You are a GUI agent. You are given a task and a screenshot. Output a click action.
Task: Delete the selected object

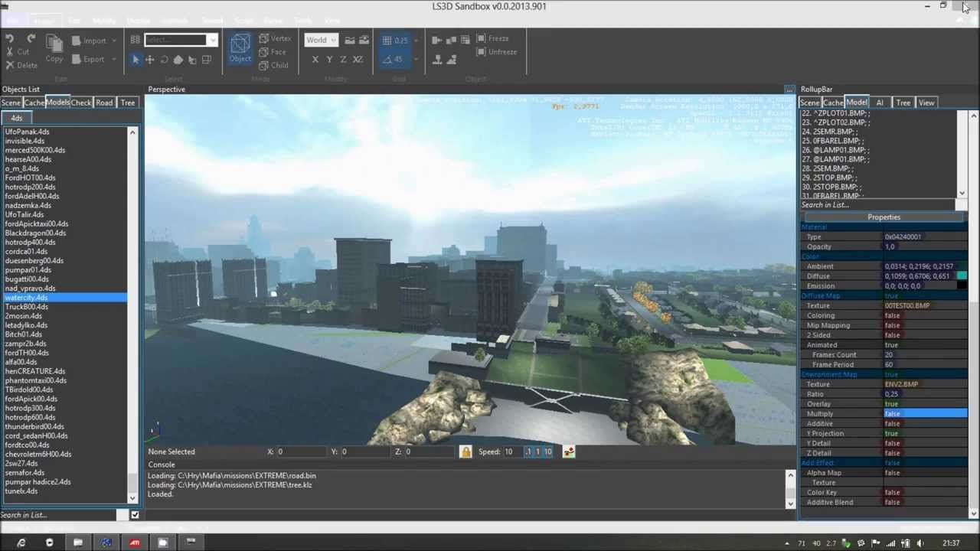pos(21,65)
